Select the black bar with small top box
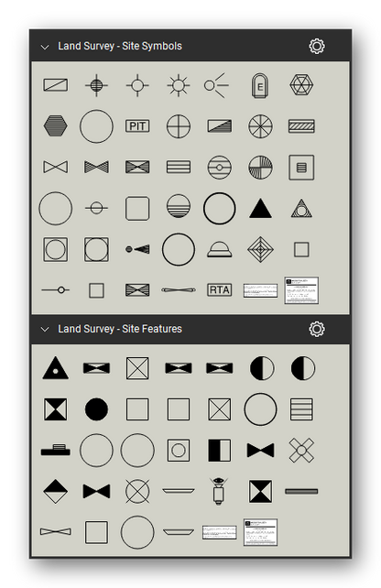Image resolution: width=381 pixels, height=588 pixels. click(56, 450)
